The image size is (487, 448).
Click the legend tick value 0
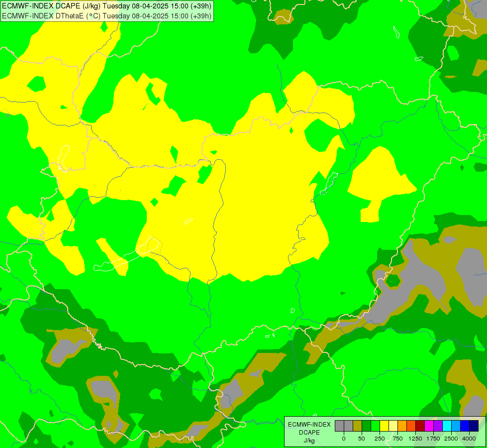pyautogui.click(x=344, y=439)
